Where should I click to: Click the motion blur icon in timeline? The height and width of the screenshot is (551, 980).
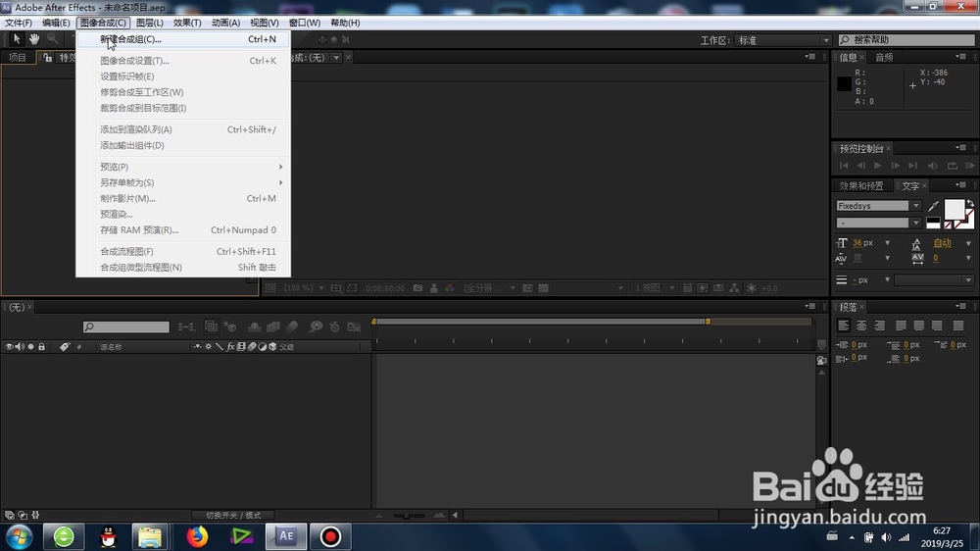pyautogui.click(x=292, y=326)
